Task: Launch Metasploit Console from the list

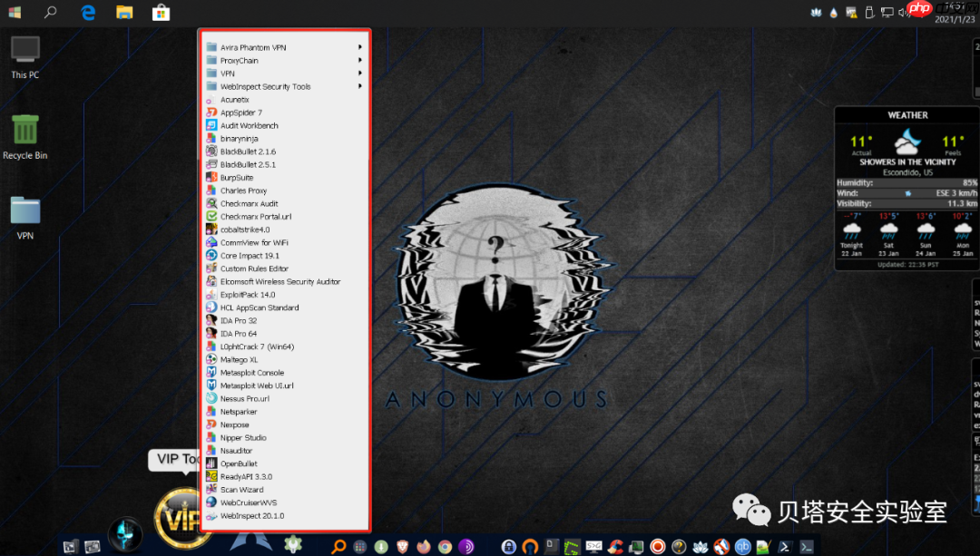Action: pyautogui.click(x=251, y=373)
